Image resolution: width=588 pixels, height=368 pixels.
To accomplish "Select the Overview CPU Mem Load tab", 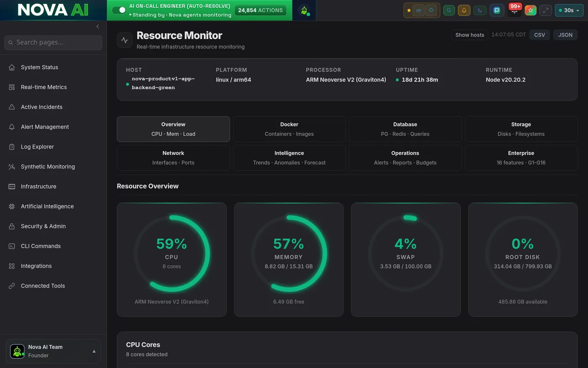I will [x=173, y=129].
